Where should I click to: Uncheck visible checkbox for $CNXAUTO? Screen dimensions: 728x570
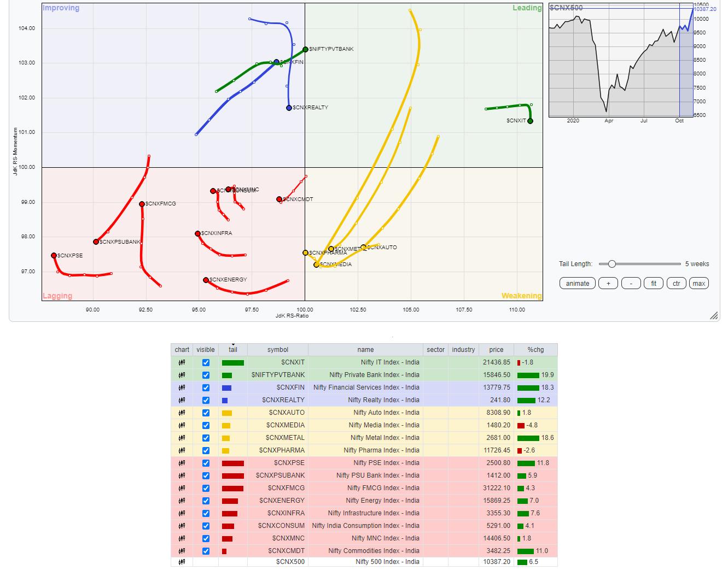(x=206, y=413)
